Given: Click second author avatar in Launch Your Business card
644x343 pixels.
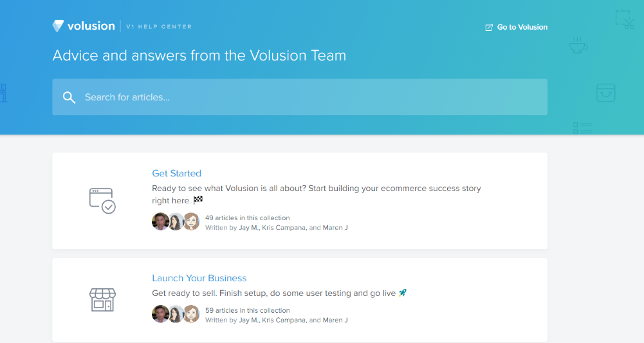Looking at the screenshot, I should [x=176, y=314].
